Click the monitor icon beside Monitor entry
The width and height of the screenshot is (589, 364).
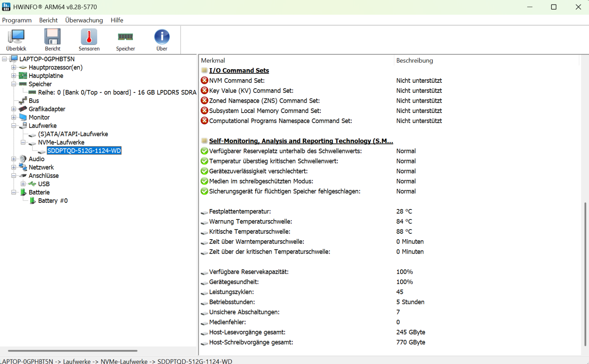(x=23, y=117)
